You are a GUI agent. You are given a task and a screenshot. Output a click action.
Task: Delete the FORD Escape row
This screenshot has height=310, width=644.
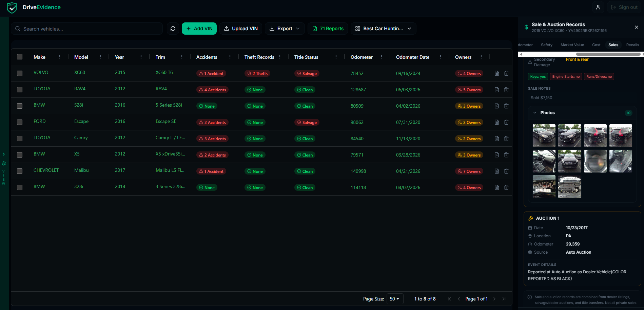pyautogui.click(x=506, y=122)
